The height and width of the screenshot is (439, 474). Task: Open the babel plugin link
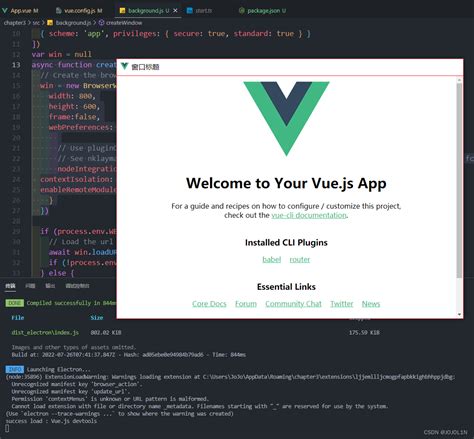272,259
